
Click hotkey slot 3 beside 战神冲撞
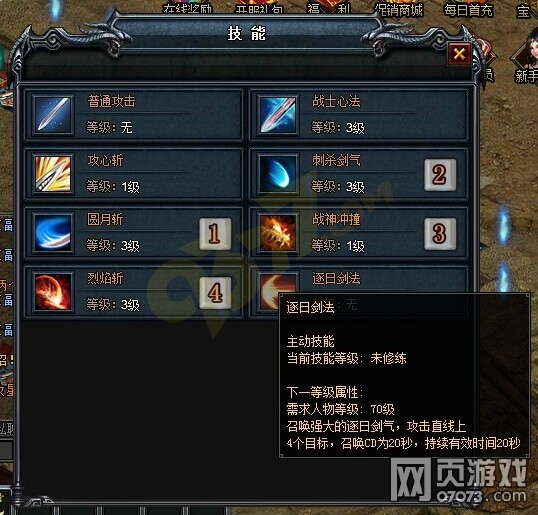[x=440, y=234]
